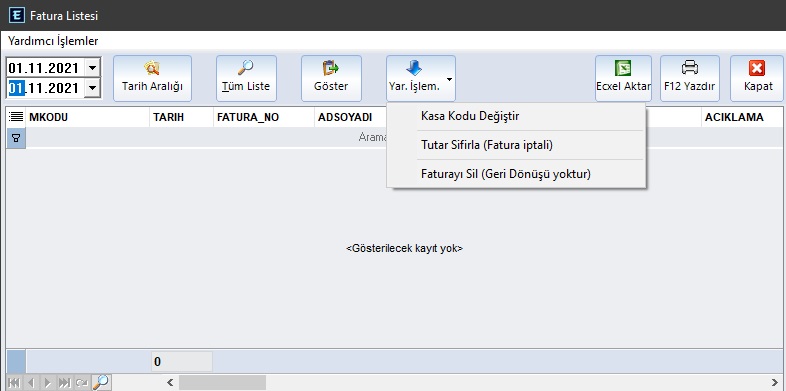Image resolution: width=786 pixels, height=391 pixels.
Task: Open the start date dropdown arrow
Action: click(x=92, y=67)
